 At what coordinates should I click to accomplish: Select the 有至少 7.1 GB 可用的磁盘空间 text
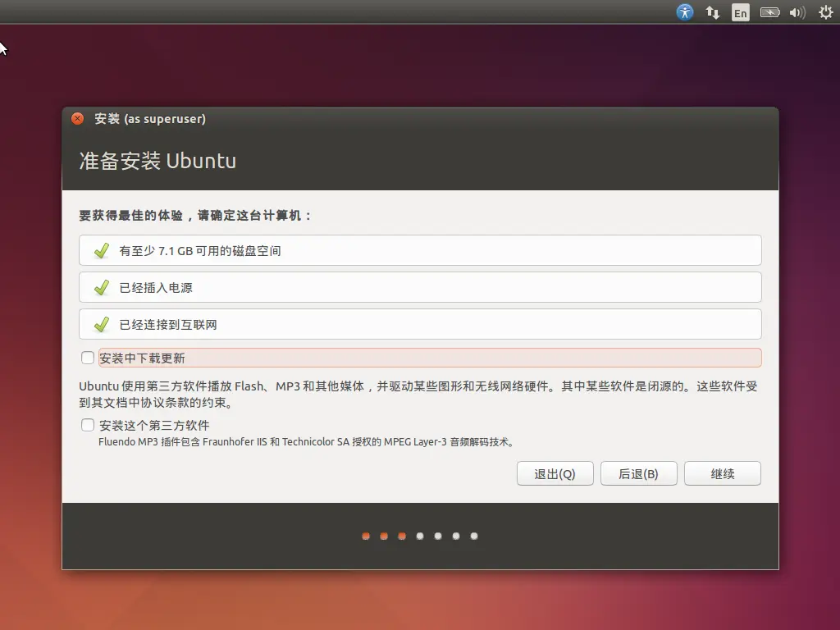point(200,251)
